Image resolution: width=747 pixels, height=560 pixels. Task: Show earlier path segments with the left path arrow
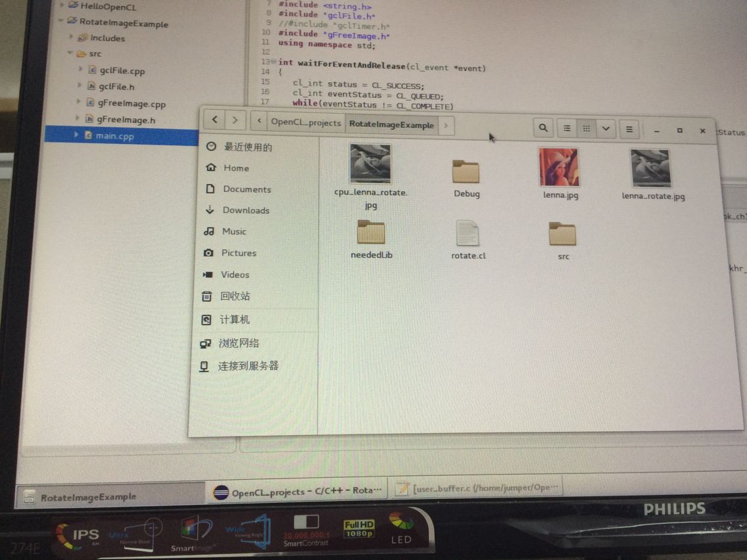(x=259, y=121)
